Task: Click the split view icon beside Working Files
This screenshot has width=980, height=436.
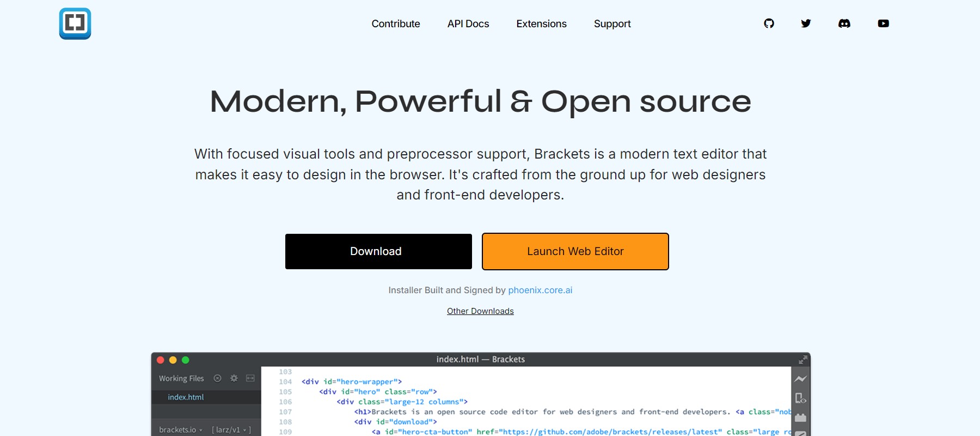Action: click(250, 378)
